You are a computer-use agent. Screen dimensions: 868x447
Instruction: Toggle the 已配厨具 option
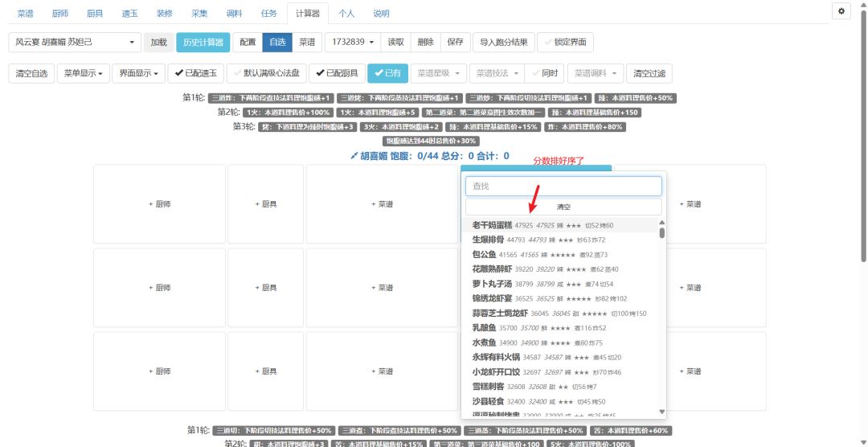click(337, 73)
